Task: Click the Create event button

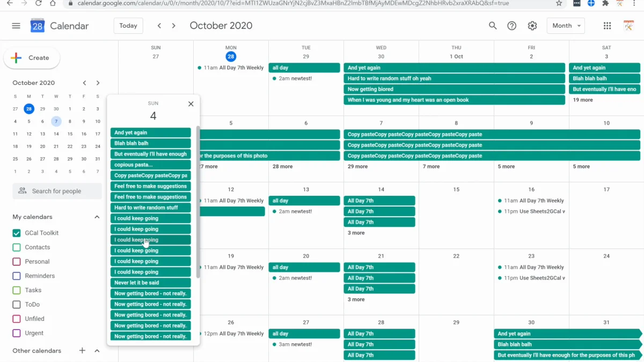Action: point(32,58)
